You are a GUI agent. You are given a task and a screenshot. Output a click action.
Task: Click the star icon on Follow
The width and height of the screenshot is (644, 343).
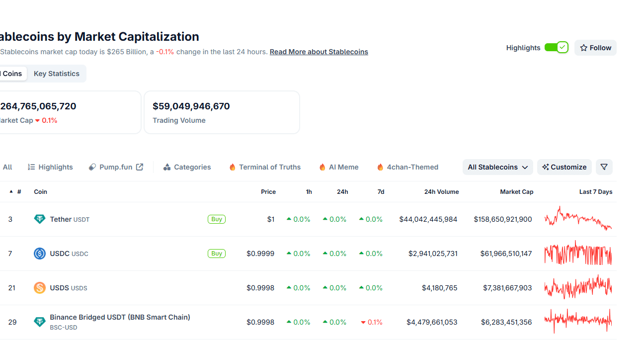pos(584,48)
